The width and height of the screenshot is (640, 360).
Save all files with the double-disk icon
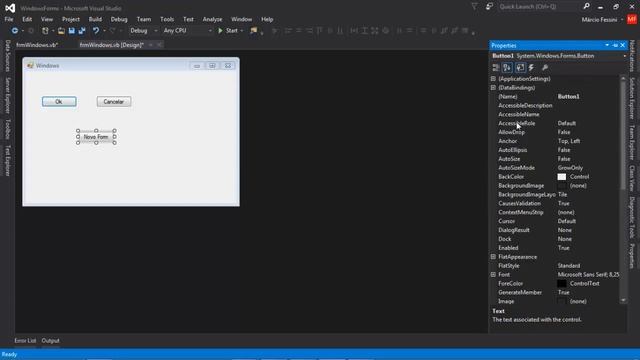[82, 31]
